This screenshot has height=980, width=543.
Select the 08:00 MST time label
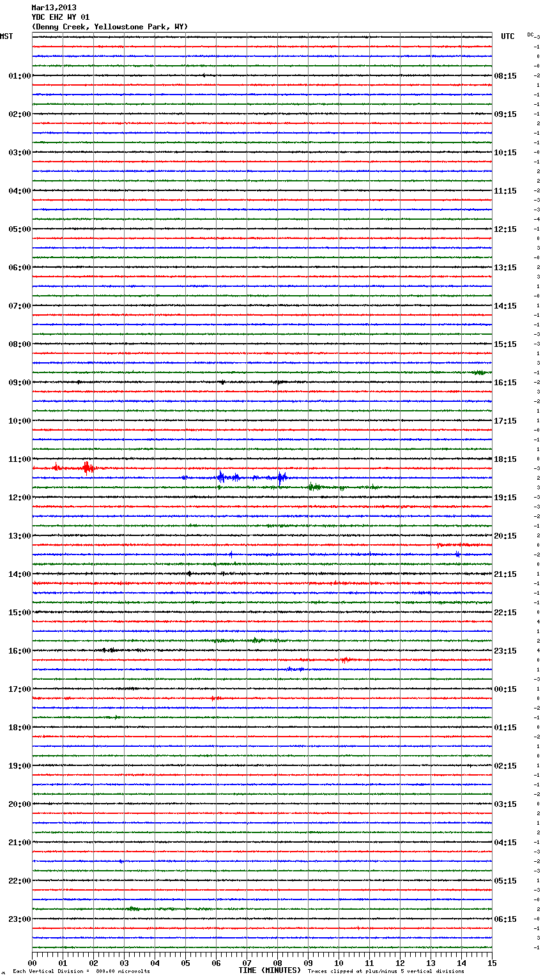20,344
